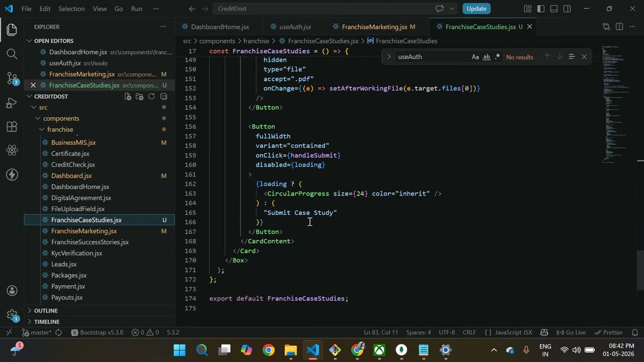Open the Explorer view in activity bar
Screen dimensions: 644x362
[x=12, y=30]
